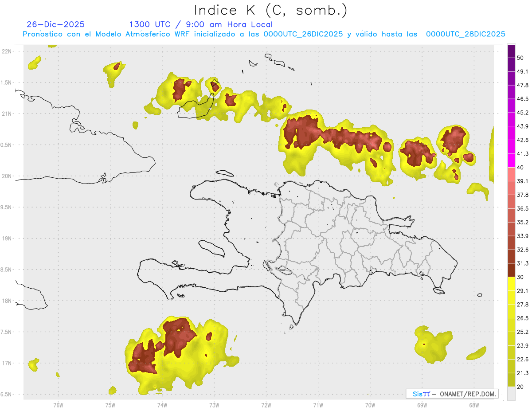Click the colorbar value 26.5
This screenshot has width=532, height=411.
pos(523,318)
